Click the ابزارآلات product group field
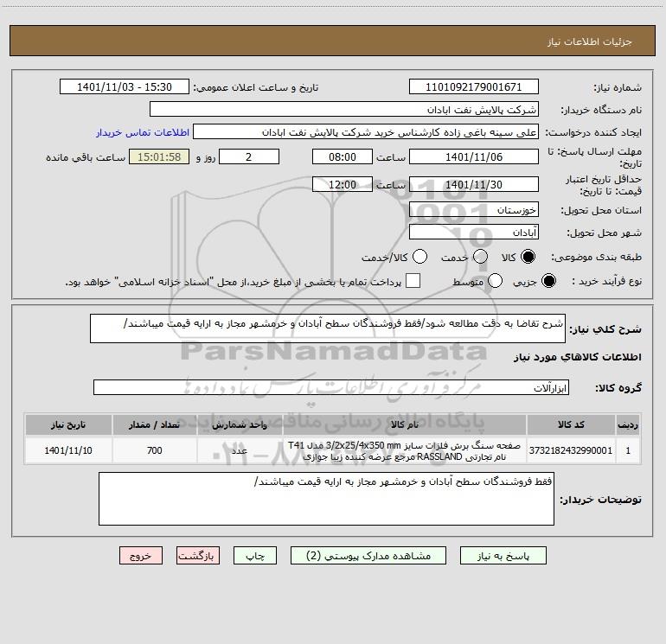This screenshot has height=644, width=666. pos(331,388)
